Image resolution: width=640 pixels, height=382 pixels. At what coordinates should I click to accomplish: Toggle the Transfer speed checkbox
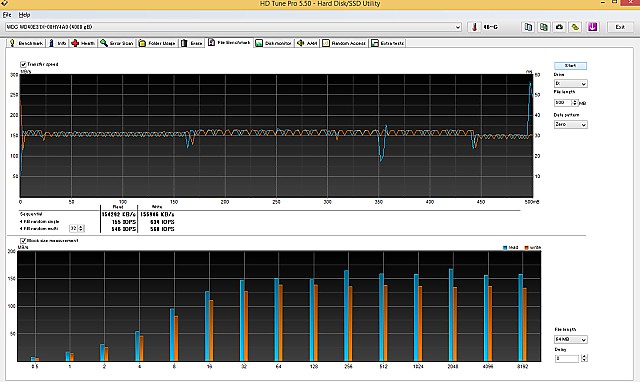(23, 64)
